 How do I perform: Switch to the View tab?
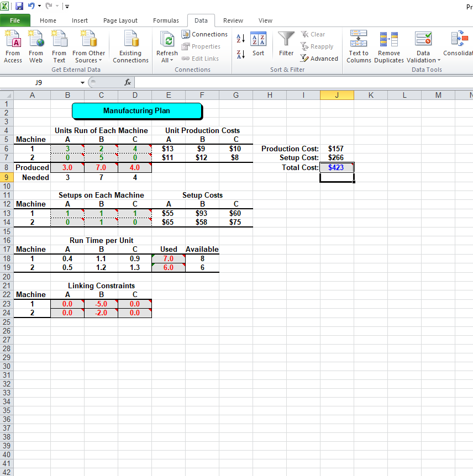(265, 20)
